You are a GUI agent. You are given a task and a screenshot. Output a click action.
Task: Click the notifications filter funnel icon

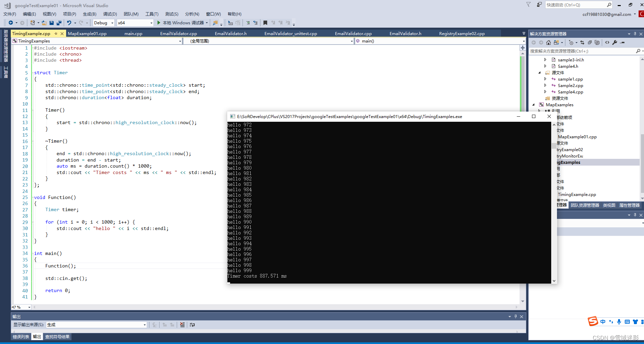click(529, 4)
